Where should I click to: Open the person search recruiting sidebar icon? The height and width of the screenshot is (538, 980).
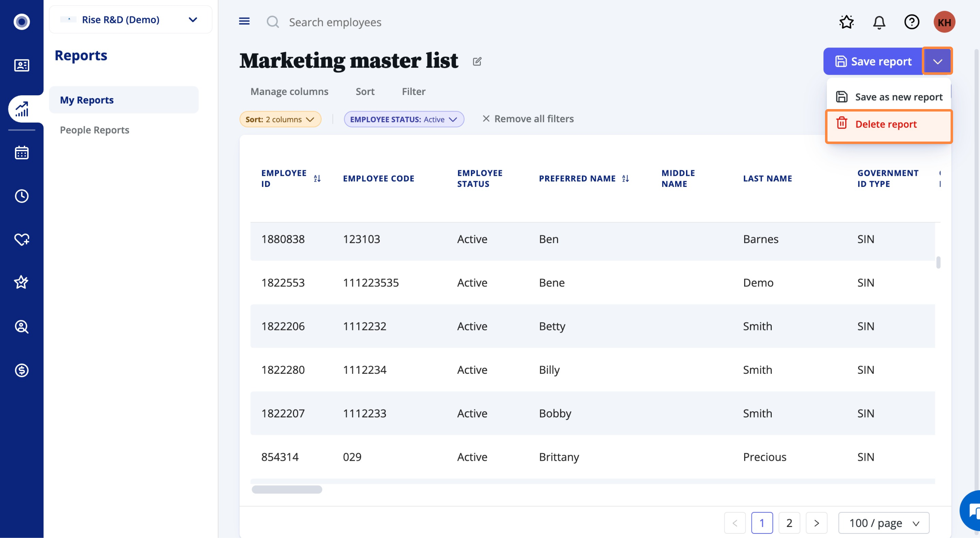pyautogui.click(x=22, y=327)
